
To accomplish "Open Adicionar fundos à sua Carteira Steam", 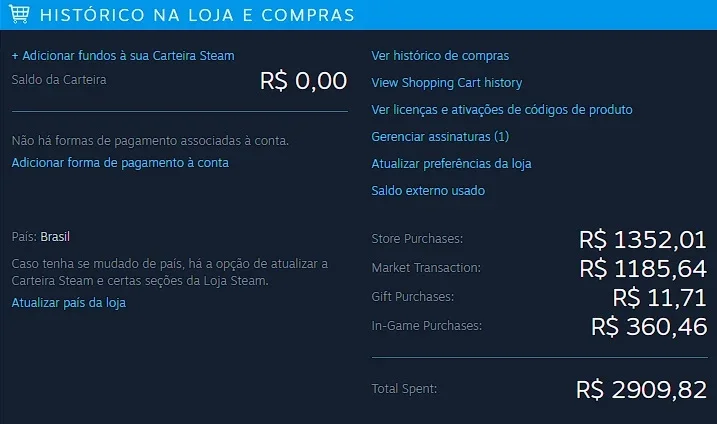I will [123, 56].
